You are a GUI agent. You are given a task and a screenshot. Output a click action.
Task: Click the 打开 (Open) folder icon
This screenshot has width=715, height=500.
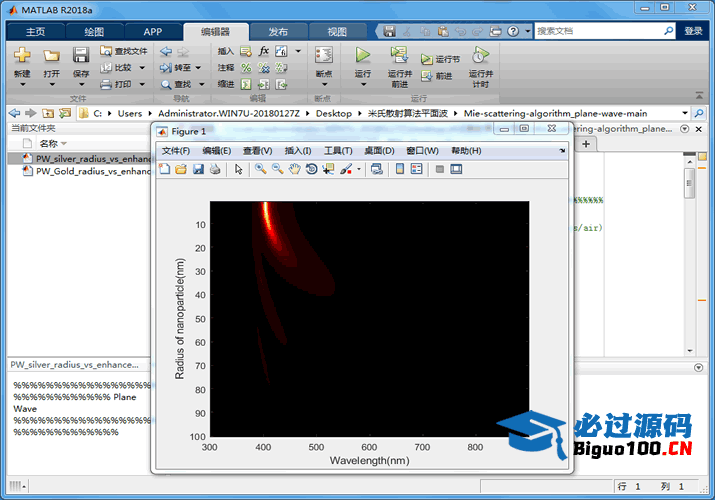pos(51,55)
